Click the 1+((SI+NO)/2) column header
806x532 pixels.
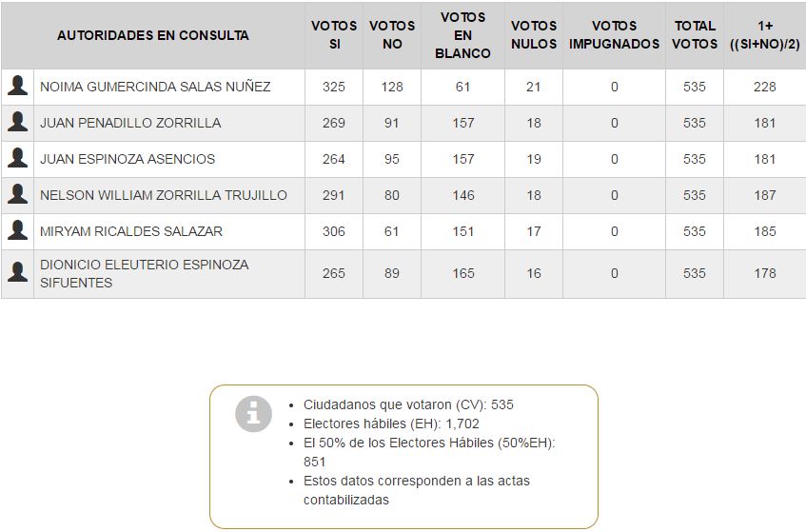(x=764, y=35)
